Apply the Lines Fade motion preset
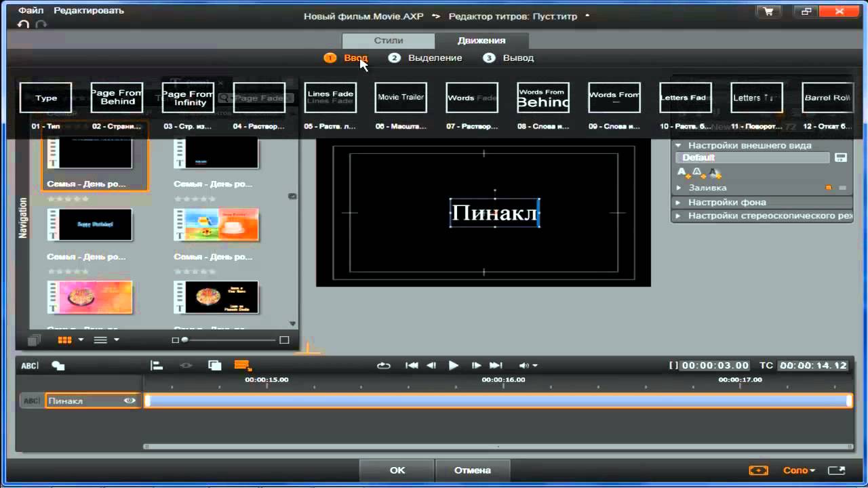The image size is (868, 488). pos(330,98)
